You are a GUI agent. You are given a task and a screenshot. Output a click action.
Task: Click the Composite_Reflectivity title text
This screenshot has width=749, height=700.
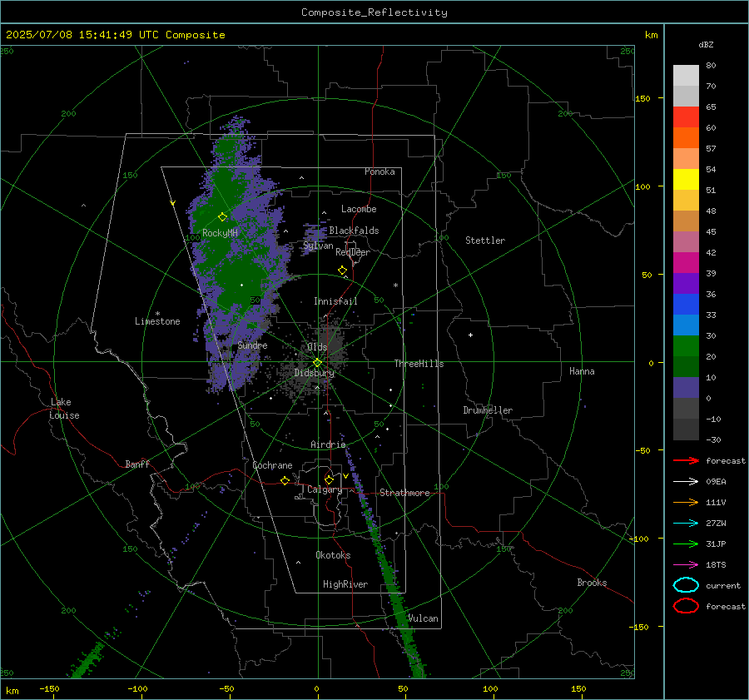[374, 12]
